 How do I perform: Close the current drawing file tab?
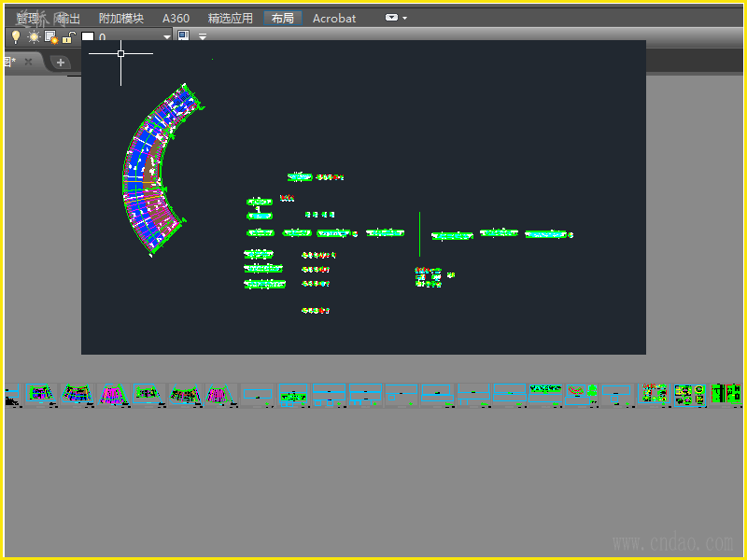click(28, 62)
